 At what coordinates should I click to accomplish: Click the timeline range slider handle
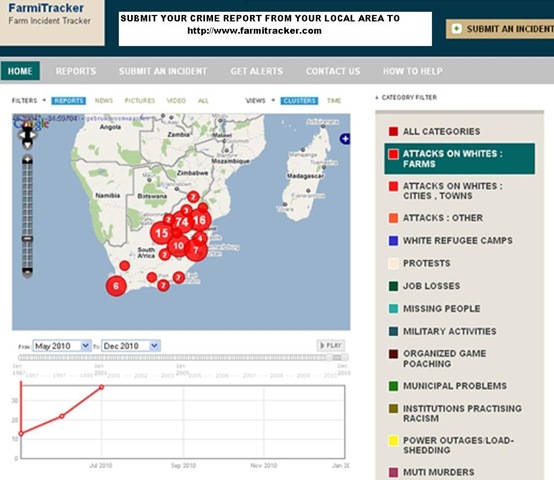pyautogui.click(x=329, y=357)
